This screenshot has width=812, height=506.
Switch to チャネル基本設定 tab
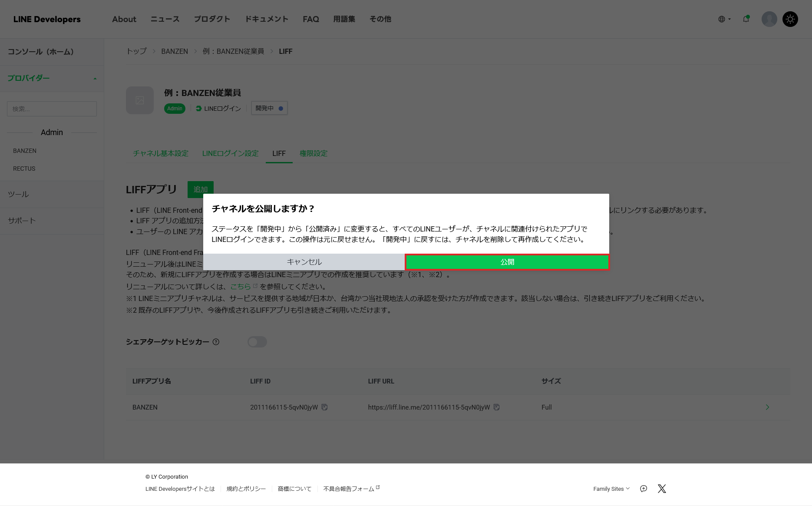click(x=161, y=153)
